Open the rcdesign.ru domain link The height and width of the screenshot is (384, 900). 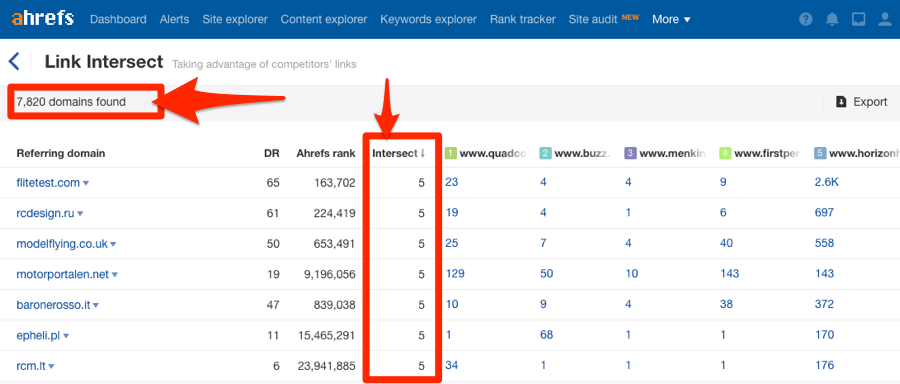(45, 214)
